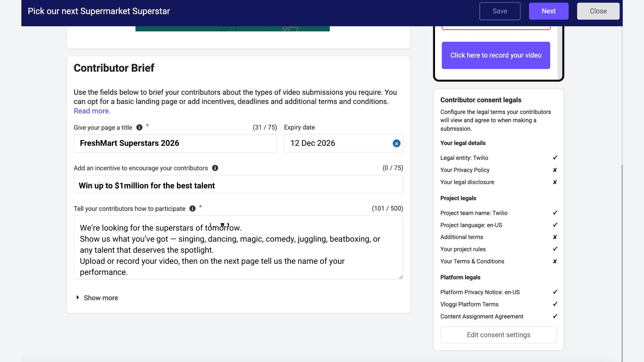Click the check icon next to Content Assignment Agreement
The image size is (644, 362).
555,316
